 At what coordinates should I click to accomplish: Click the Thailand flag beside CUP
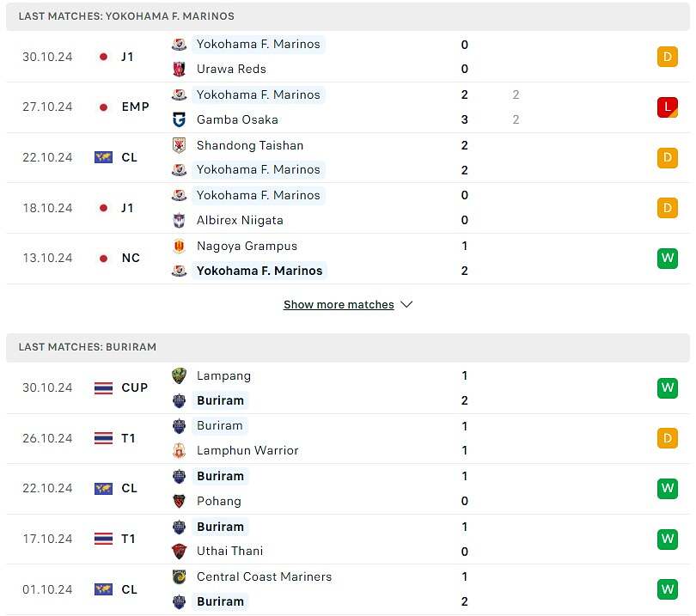(103, 387)
